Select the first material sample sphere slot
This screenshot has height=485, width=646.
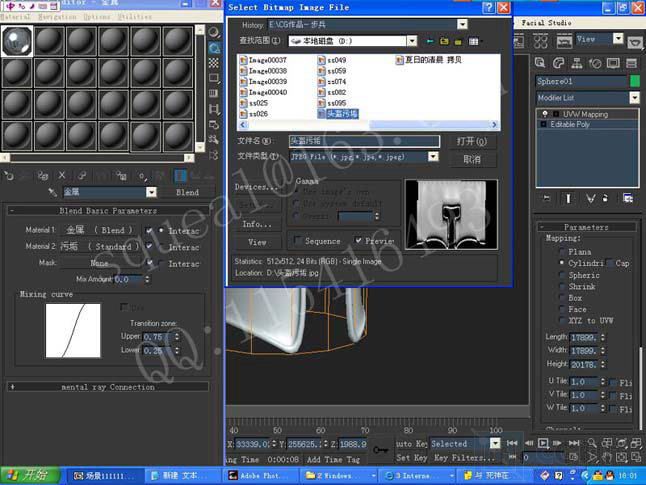click(17, 41)
